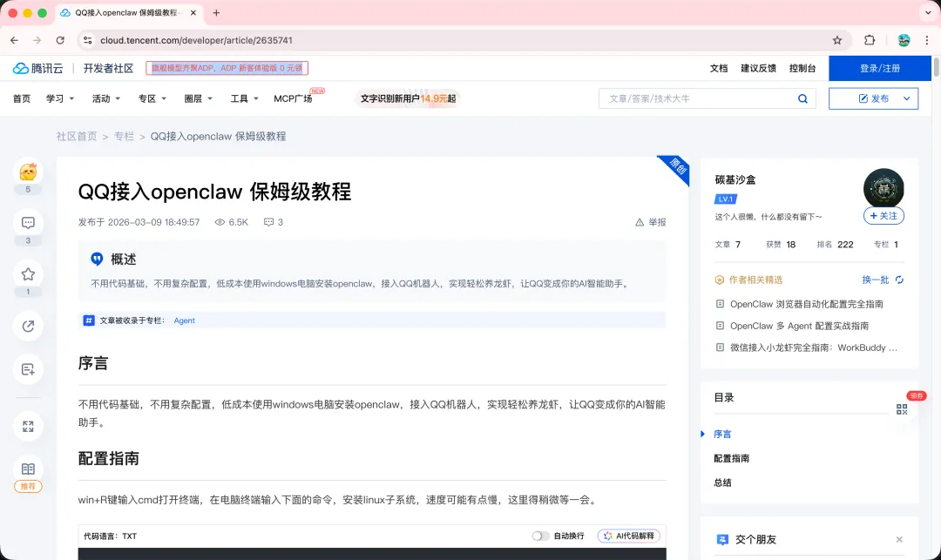Viewport: 941px width, 560px height.
Task: Toggle 自动换行 switch on code block
Action: click(x=540, y=536)
